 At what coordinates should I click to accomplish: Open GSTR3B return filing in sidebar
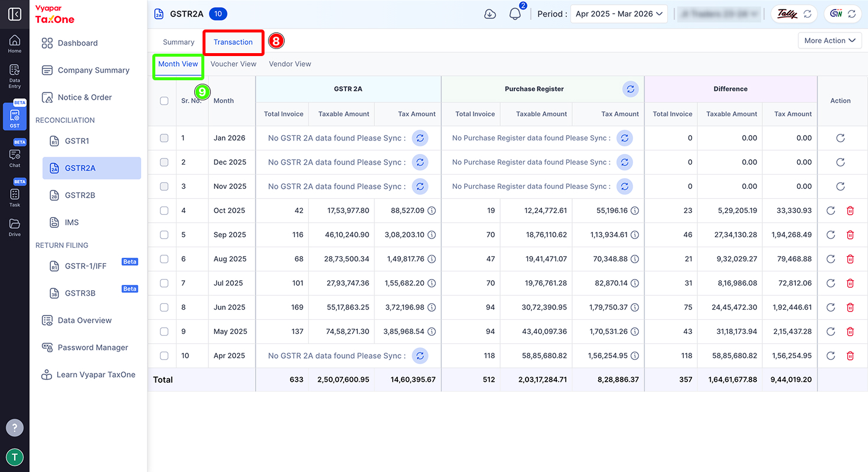click(x=80, y=293)
